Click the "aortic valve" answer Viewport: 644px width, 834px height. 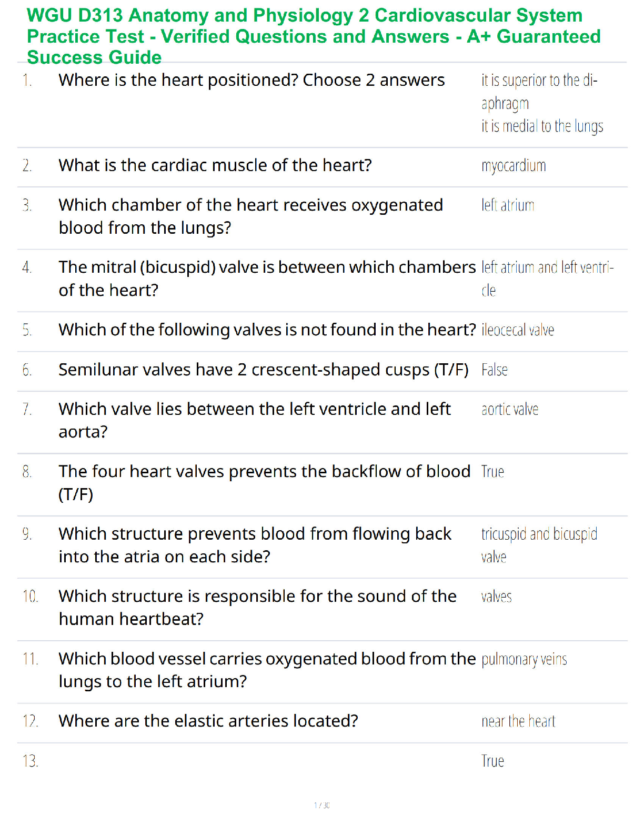pos(510,410)
